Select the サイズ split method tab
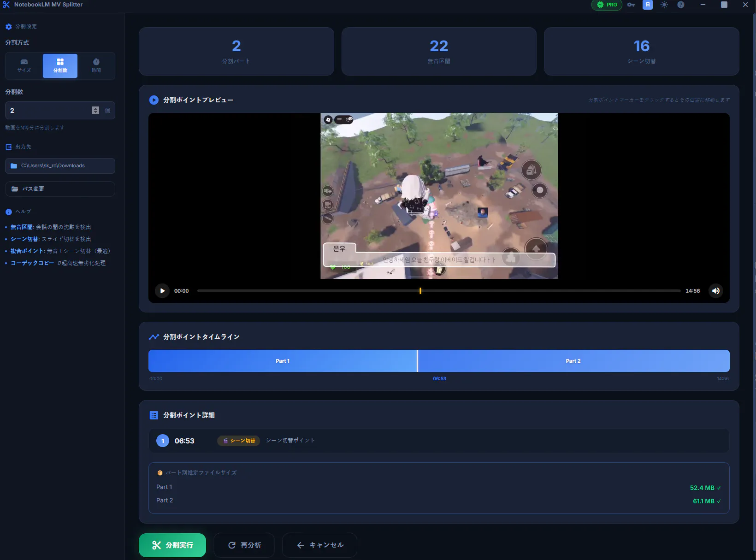756x560 pixels. [x=24, y=66]
